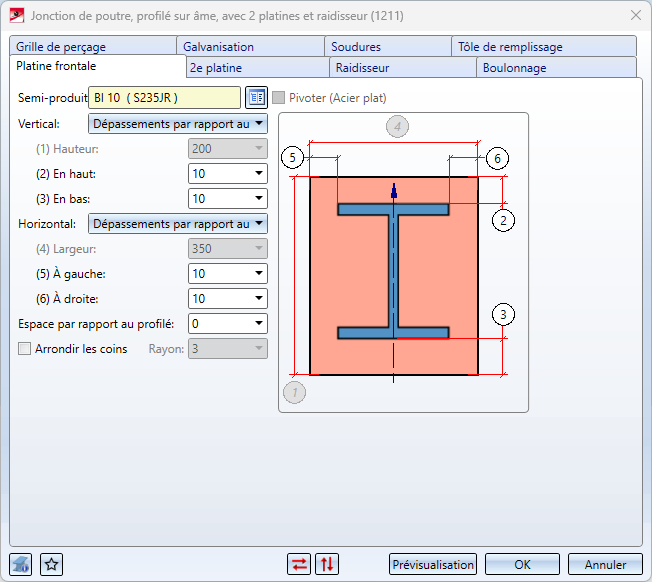652x582 pixels.
Task: Click the Semi-produit field BI 10
Action: (165, 98)
